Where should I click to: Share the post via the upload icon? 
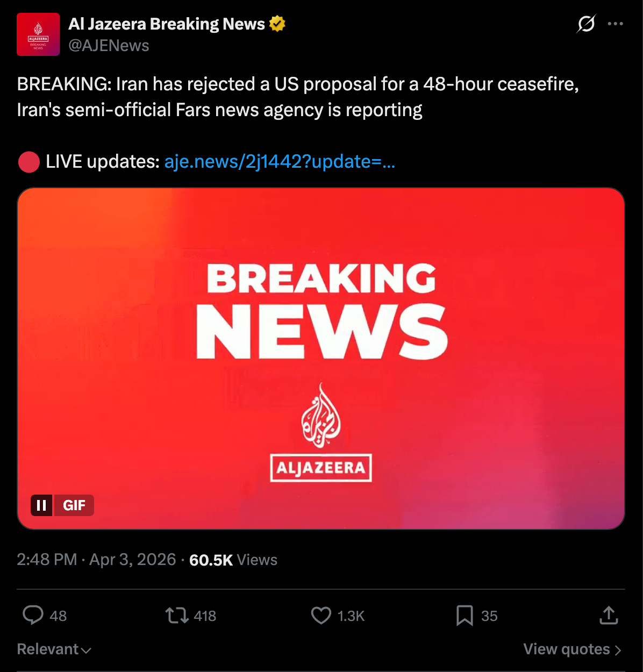[609, 615]
